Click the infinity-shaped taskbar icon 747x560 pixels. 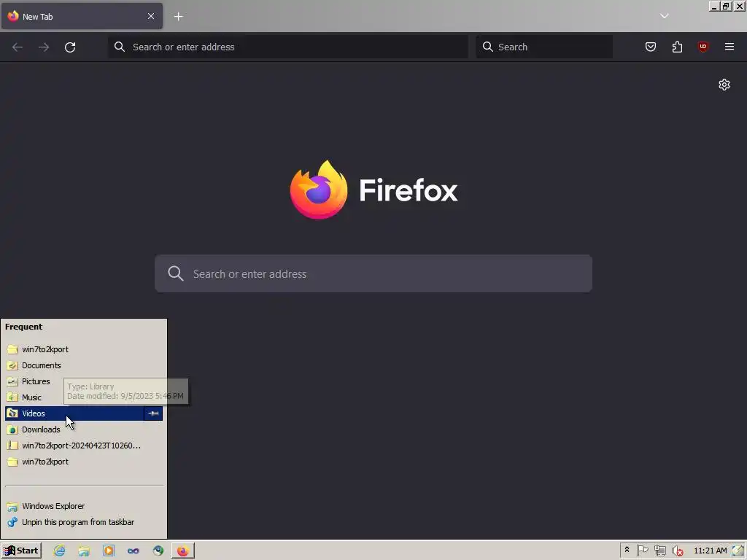(133, 551)
